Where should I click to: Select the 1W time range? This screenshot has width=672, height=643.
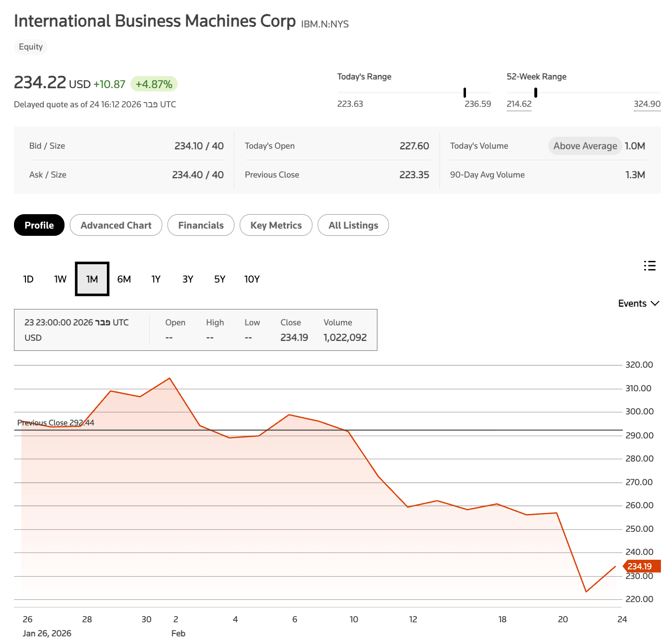(x=60, y=279)
